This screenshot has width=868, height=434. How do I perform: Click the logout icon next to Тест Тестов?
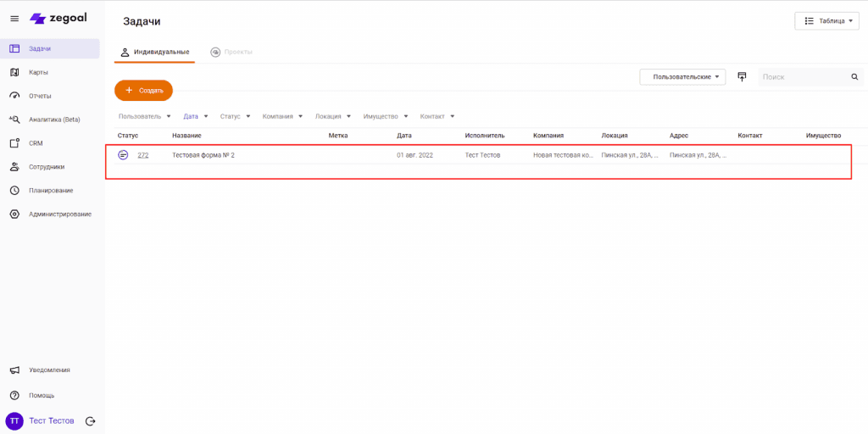click(x=91, y=421)
